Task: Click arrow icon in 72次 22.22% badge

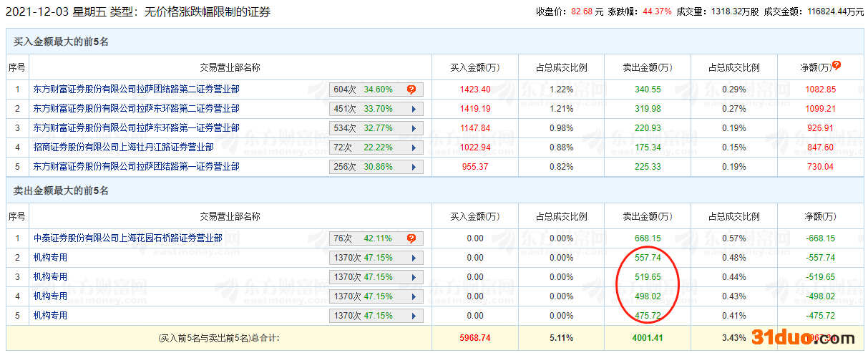Action: tap(414, 148)
